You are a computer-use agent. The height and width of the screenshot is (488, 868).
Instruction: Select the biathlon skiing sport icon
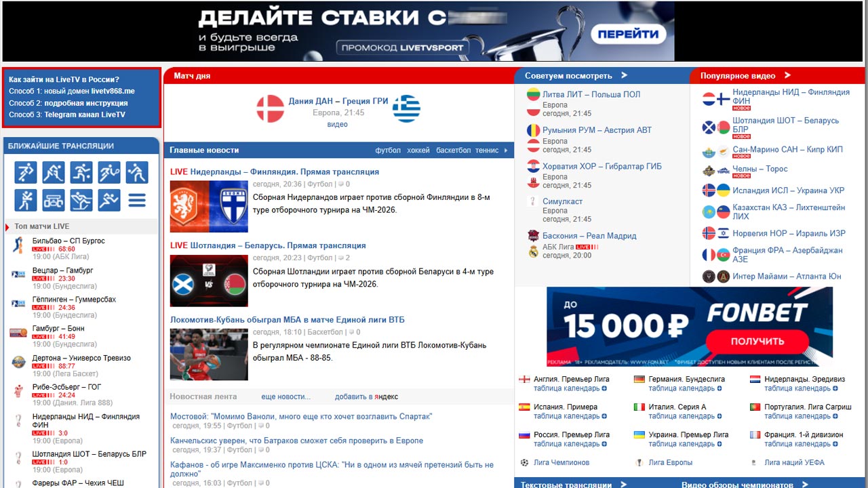[81, 200]
